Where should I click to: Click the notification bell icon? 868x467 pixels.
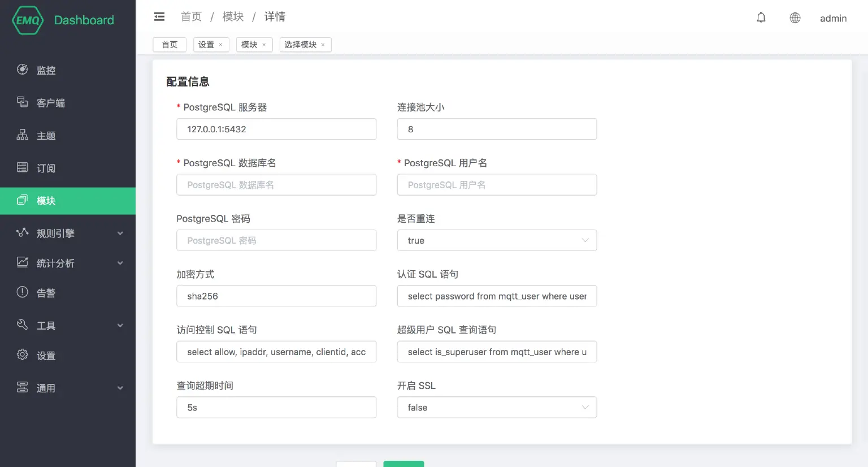click(761, 17)
